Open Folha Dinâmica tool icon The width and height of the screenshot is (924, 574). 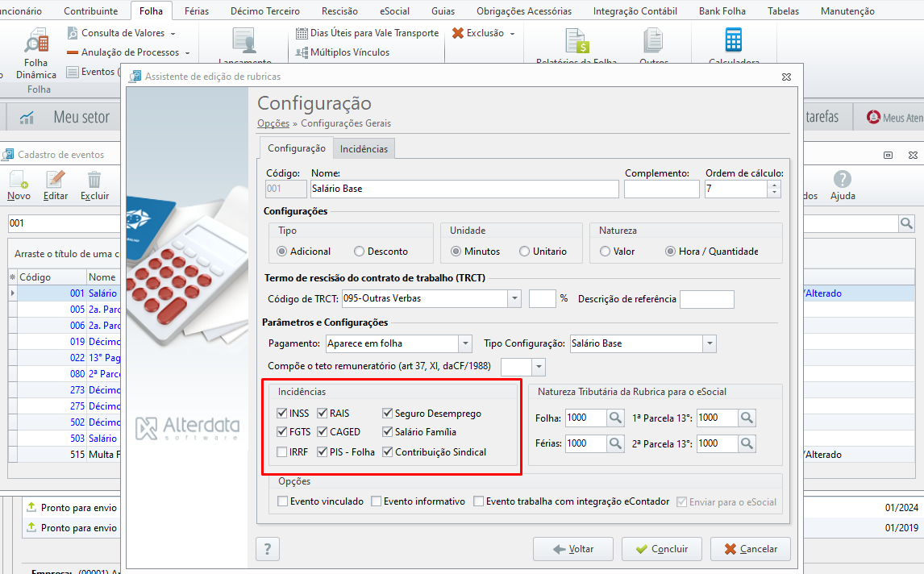(x=36, y=41)
